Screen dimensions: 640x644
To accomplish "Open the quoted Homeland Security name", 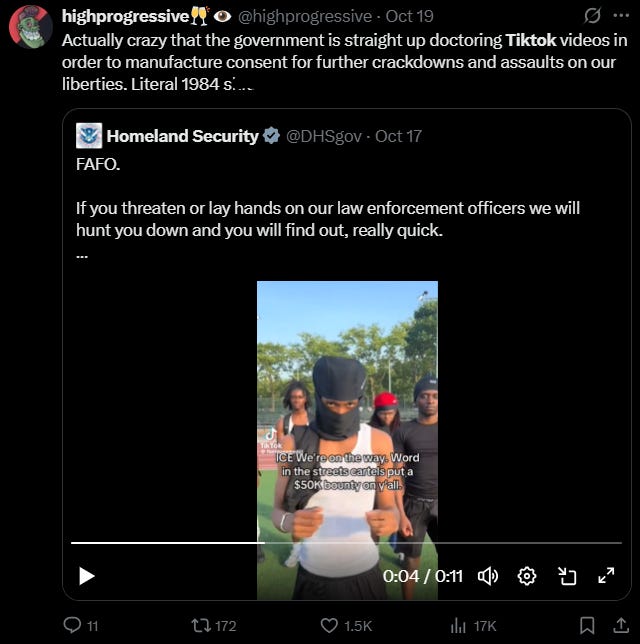I will click(182, 136).
